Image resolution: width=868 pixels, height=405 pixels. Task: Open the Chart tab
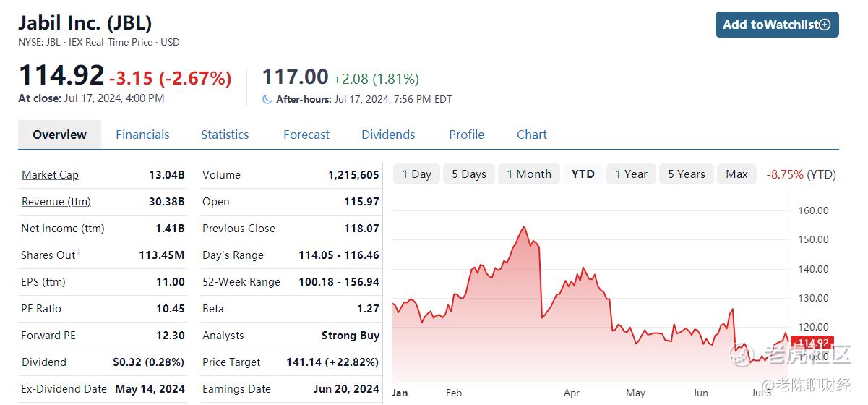(532, 135)
